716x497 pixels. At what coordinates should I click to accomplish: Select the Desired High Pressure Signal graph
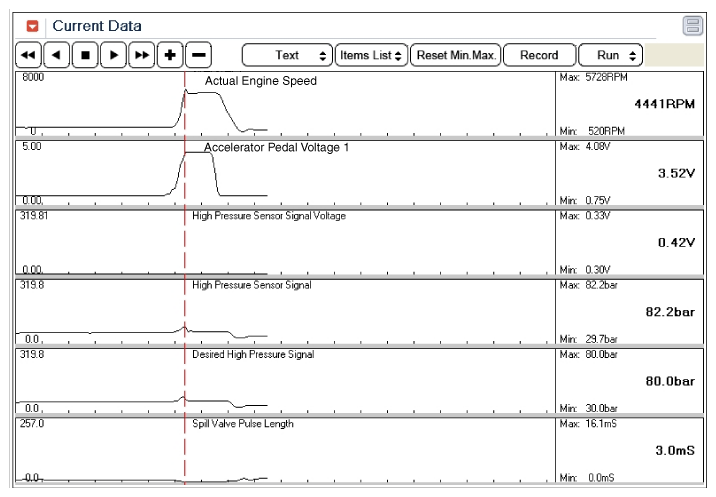point(285,381)
